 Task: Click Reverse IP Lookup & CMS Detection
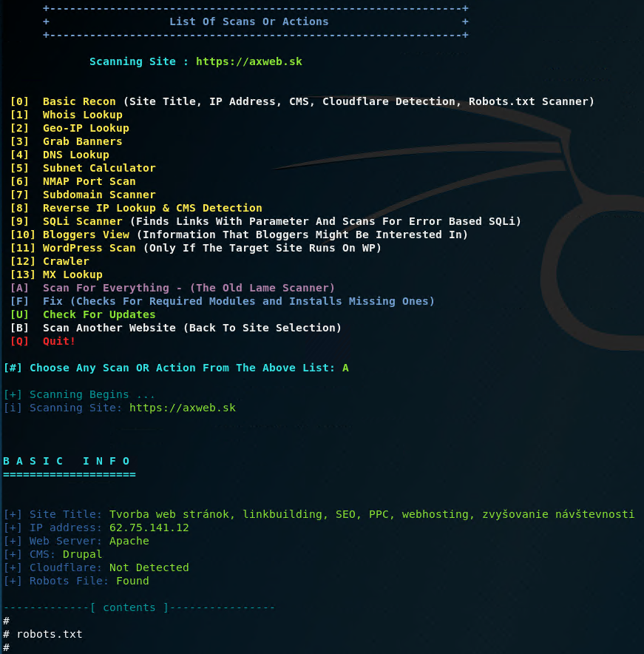tap(152, 208)
